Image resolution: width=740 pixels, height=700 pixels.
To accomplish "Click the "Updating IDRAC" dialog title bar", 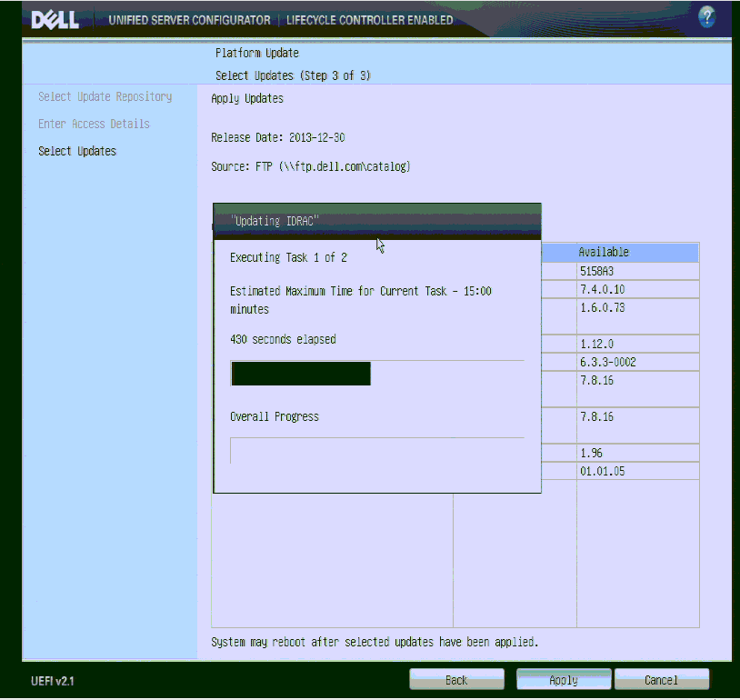I will 376,221.
